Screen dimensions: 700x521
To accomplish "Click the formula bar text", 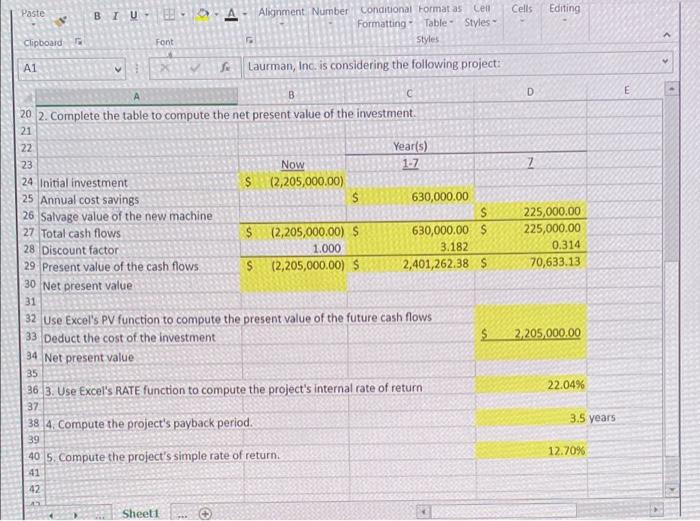I will point(374,65).
